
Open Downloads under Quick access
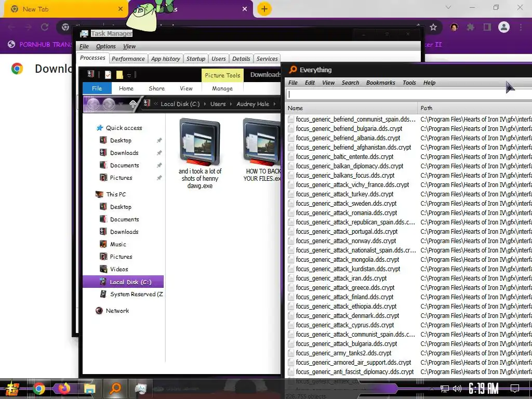tap(124, 153)
